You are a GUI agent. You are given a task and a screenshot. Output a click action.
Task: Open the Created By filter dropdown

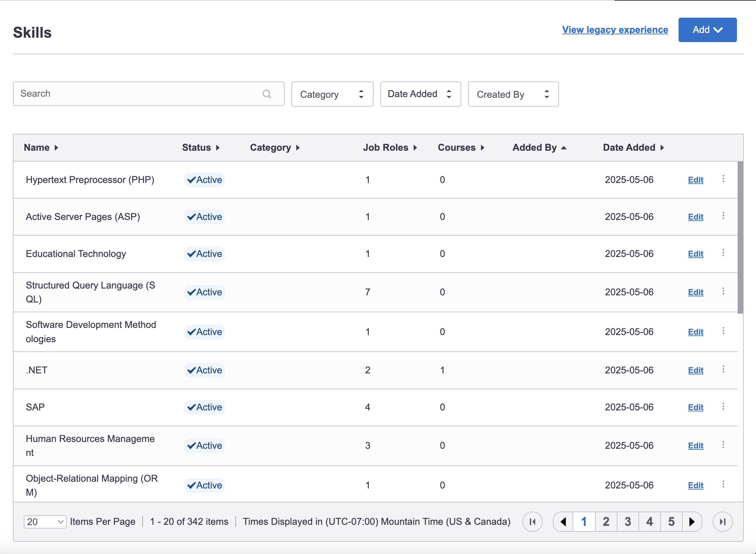514,94
